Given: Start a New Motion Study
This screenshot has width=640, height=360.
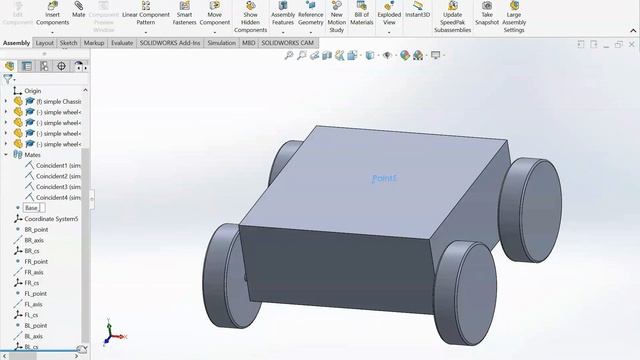Looking at the screenshot, I should (337, 17).
